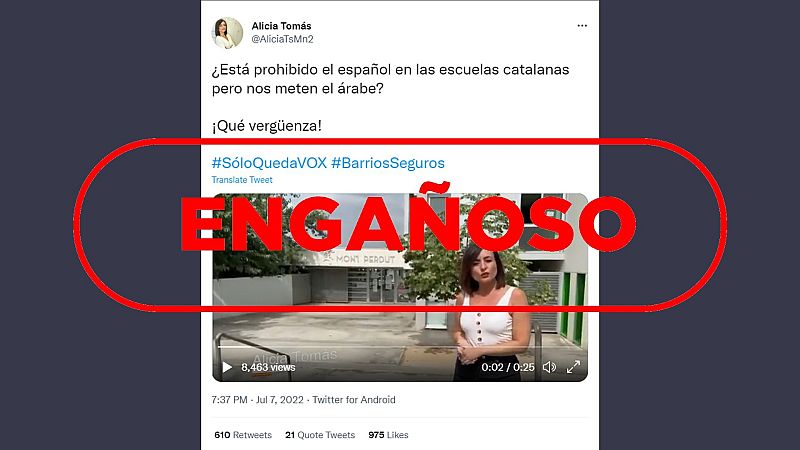Screen dimensions: 800x450
Task: Click the tweet text about escuelas catalanas
Action: [x=390, y=79]
